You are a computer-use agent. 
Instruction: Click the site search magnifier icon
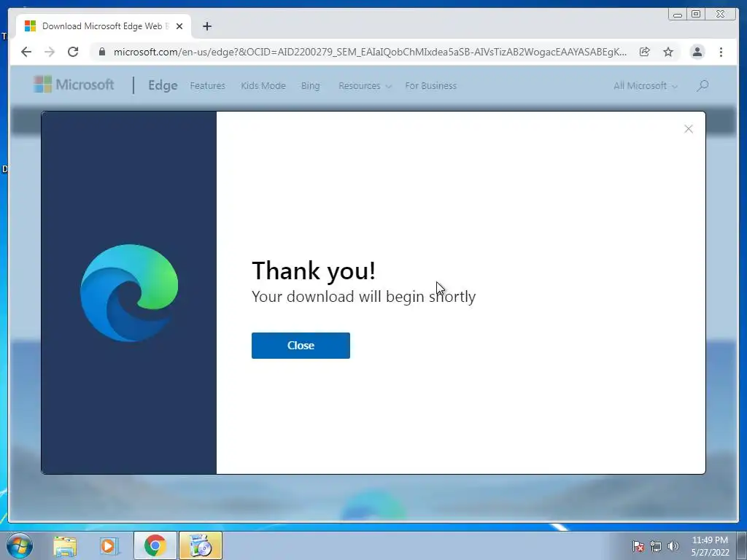point(703,86)
